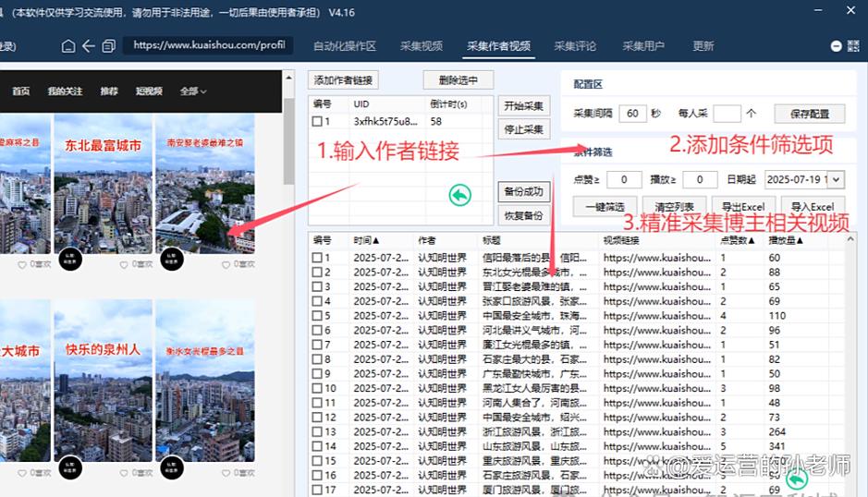Click the back arrow navigation icon
868x497 pixels.
point(89,46)
